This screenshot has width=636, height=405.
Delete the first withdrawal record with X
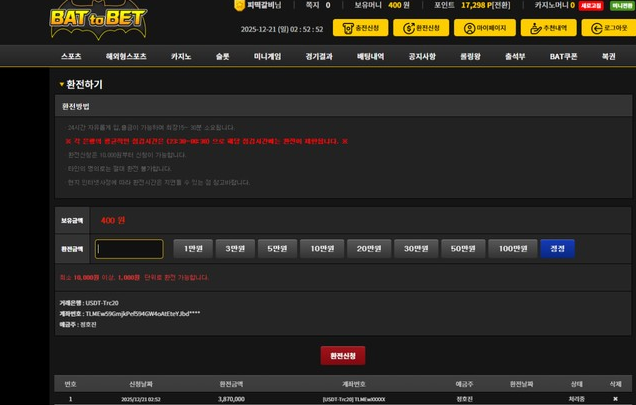pos(615,398)
